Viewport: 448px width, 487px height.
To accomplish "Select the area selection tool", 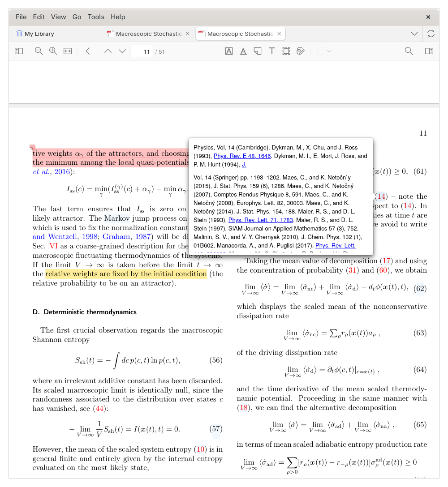I will click(x=286, y=51).
